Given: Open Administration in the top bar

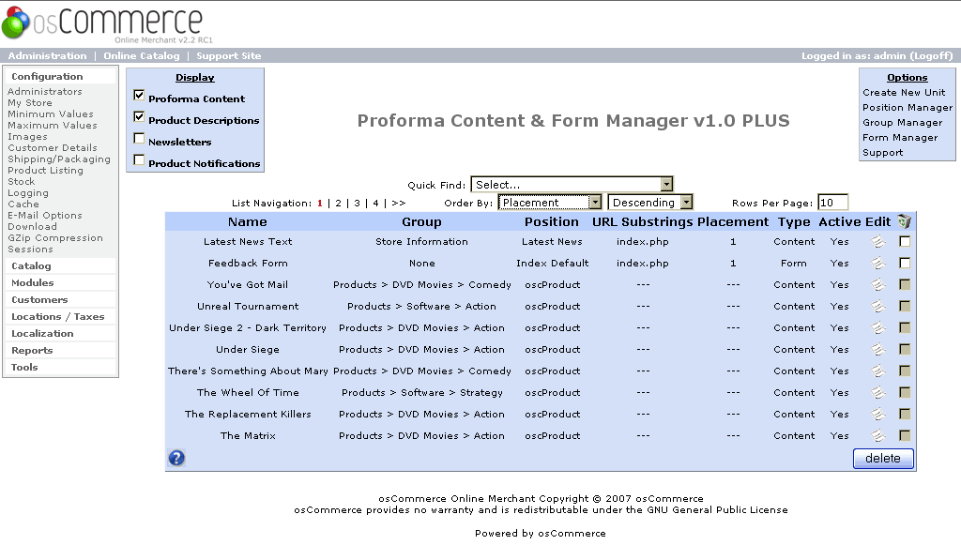Looking at the screenshot, I should coord(47,55).
